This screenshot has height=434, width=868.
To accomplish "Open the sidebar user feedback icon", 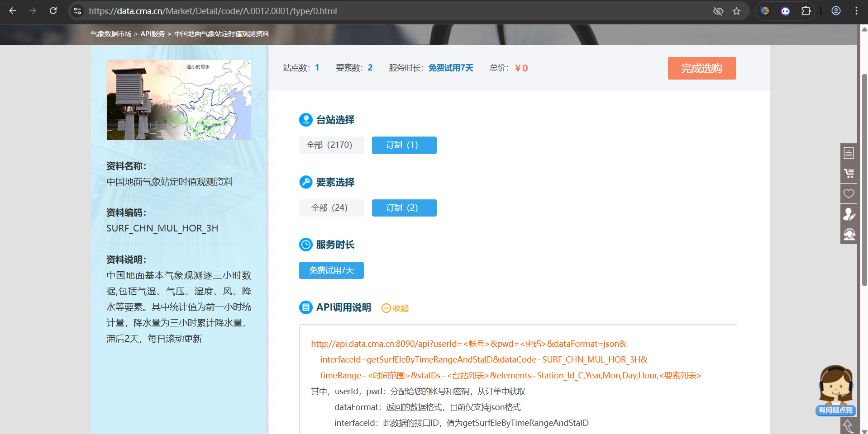I will pyautogui.click(x=849, y=214).
